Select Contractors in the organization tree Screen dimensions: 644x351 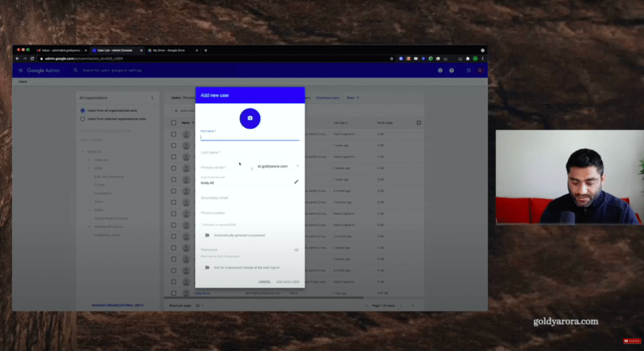tap(103, 193)
